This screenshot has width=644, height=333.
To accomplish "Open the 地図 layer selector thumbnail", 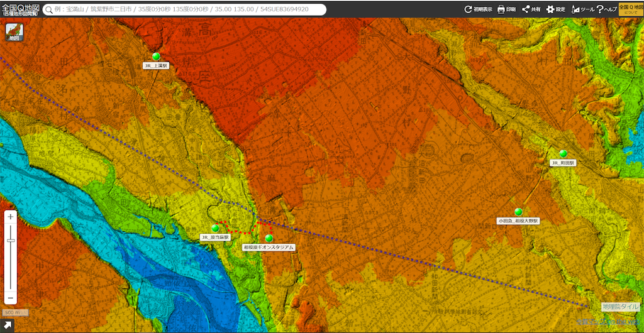I will [14, 32].
